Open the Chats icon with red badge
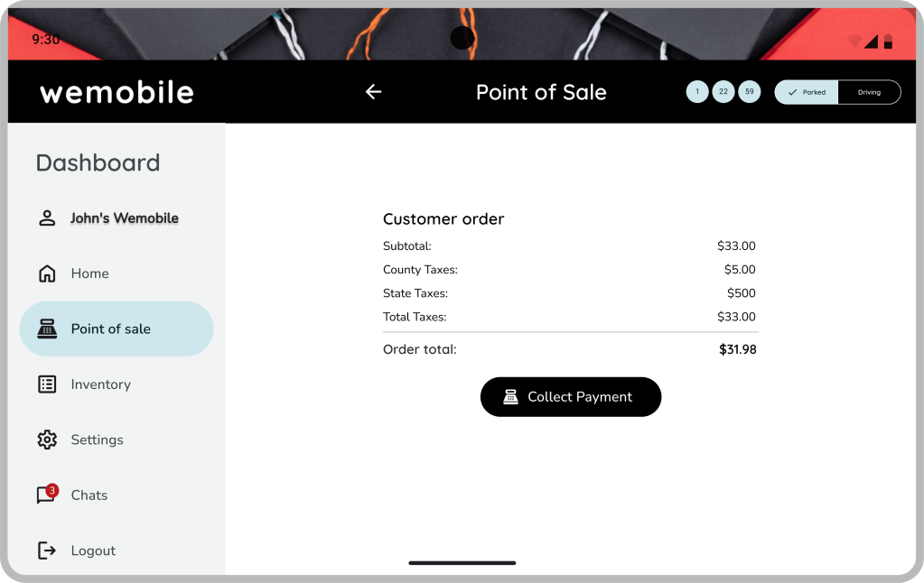Screen dimensions: 924x583 click(x=46, y=495)
